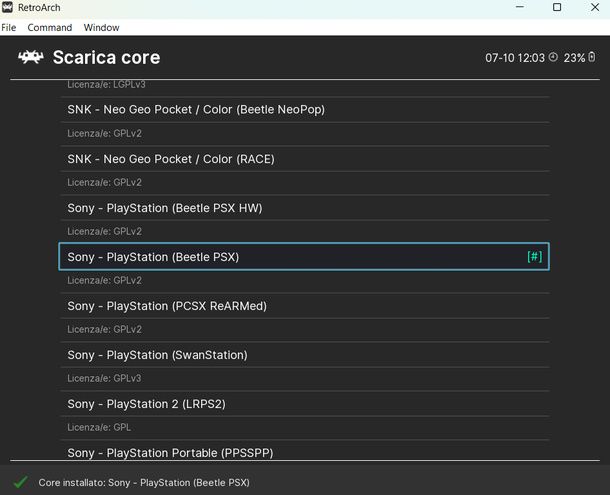Viewport: 610px width, 495px height.
Task: Minimize the RetroArch window
Action: click(x=520, y=7)
